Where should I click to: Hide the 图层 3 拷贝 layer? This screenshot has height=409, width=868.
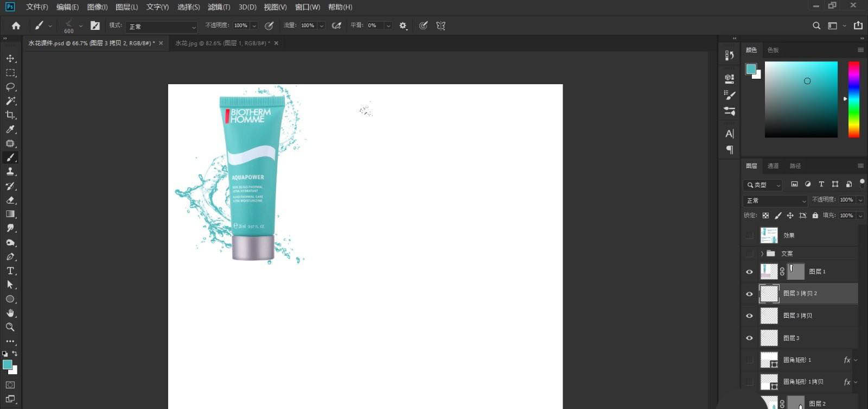coord(749,316)
